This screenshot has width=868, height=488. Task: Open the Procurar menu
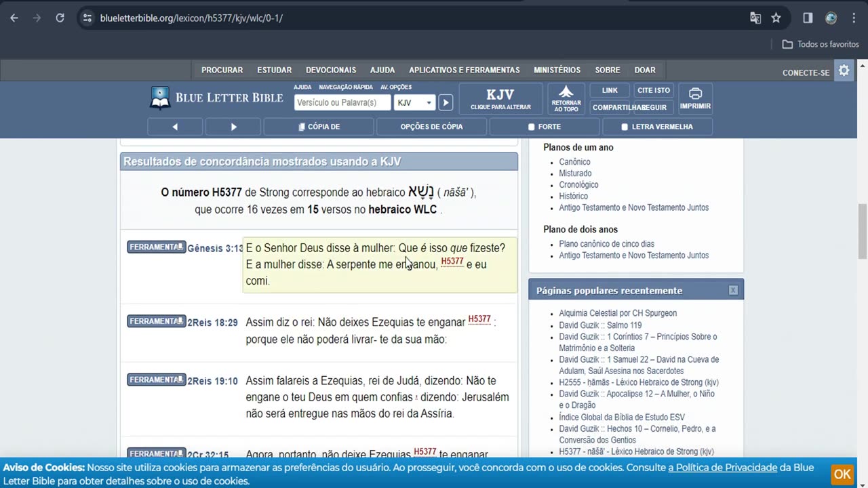(222, 70)
